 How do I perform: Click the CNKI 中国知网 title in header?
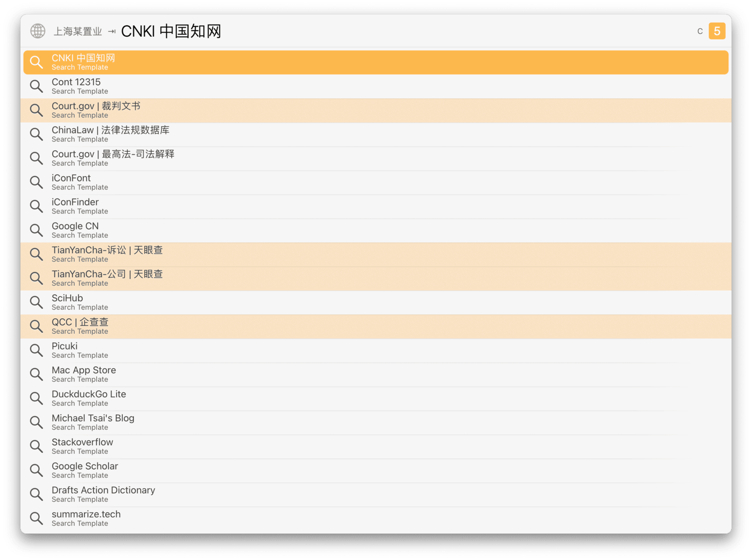coord(171,31)
